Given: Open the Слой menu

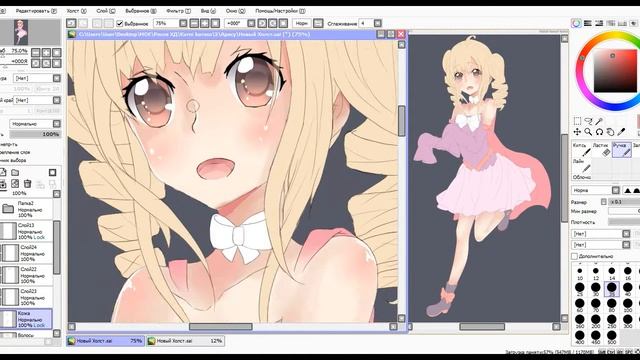Looking at the screenshot, I should pos(106,11).
